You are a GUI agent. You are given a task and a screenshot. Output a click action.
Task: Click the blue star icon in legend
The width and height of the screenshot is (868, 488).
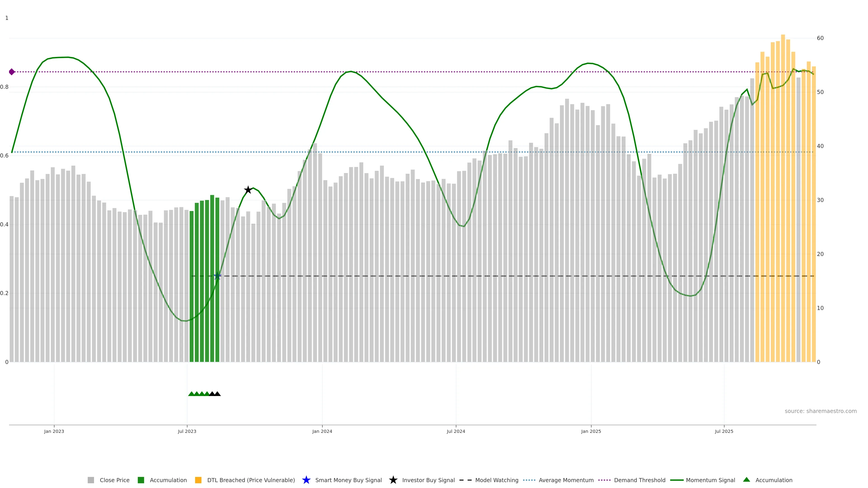click(306, 480)
